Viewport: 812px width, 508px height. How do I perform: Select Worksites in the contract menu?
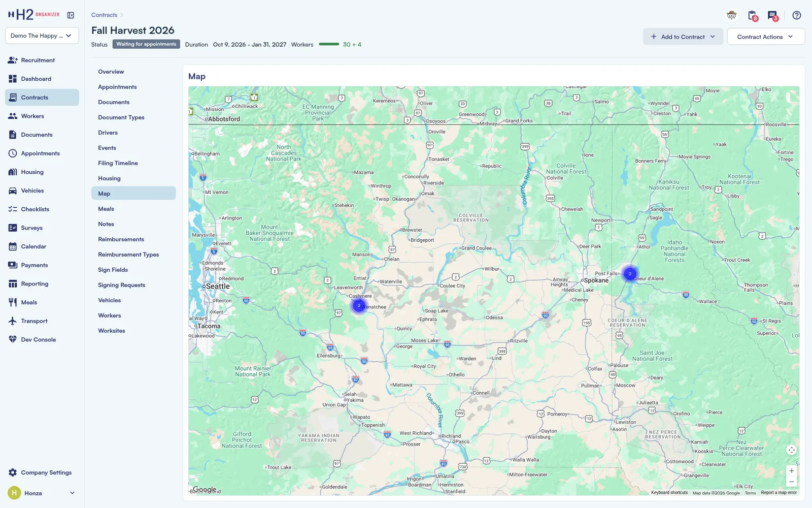(133, 331)
